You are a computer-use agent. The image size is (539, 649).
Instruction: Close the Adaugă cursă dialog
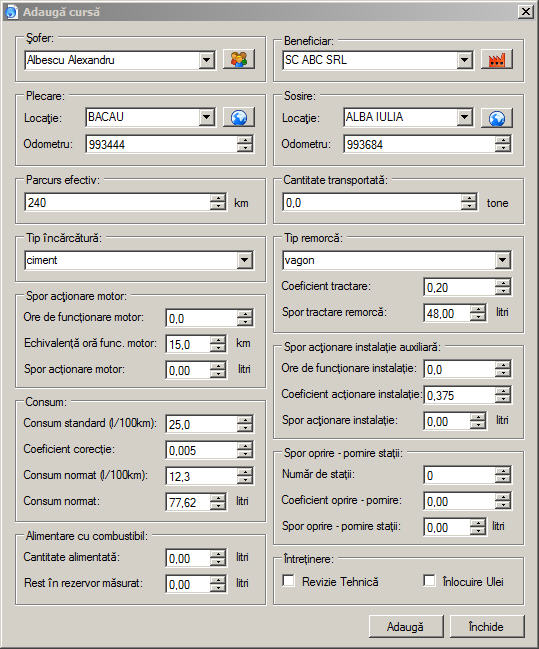tap(526, 11)
